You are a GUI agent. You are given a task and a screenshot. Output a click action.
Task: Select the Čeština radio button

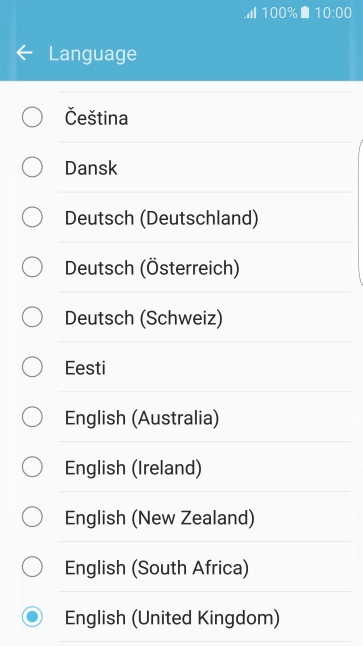pyautogui.click(x=32, y=117)
